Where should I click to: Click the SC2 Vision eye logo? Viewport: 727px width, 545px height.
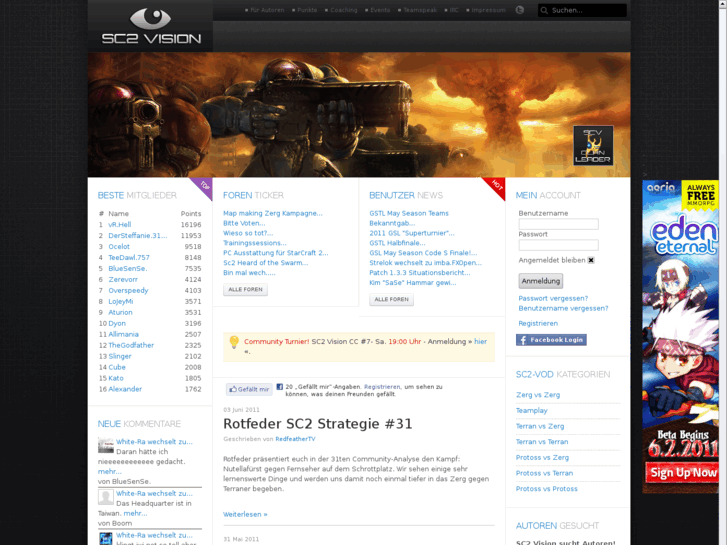pyautogui.click(x=151, y=26)
